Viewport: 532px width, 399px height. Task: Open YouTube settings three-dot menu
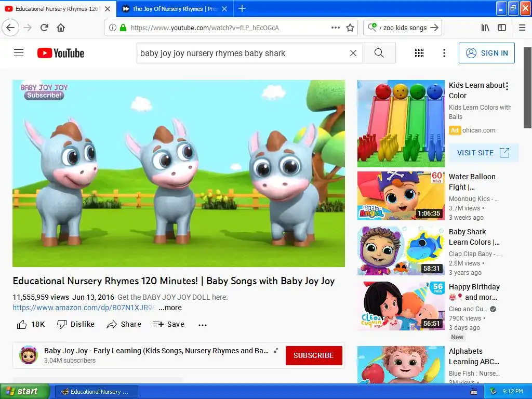pos(444,53)
